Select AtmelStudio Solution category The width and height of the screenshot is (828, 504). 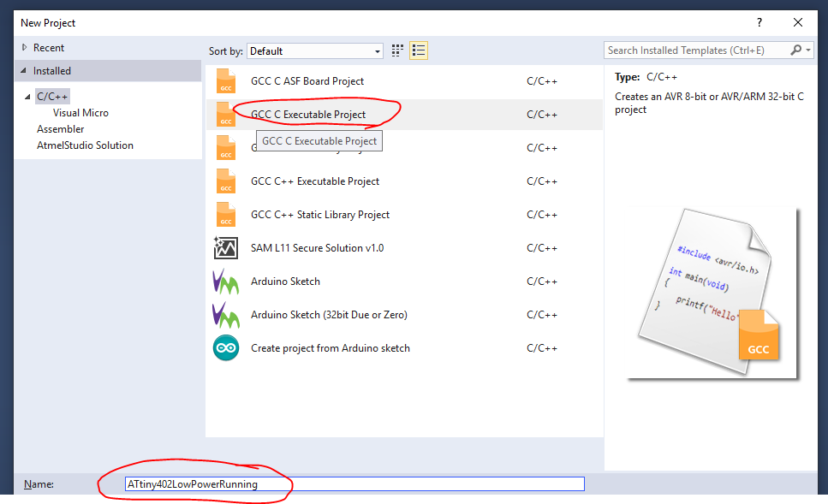85,145
